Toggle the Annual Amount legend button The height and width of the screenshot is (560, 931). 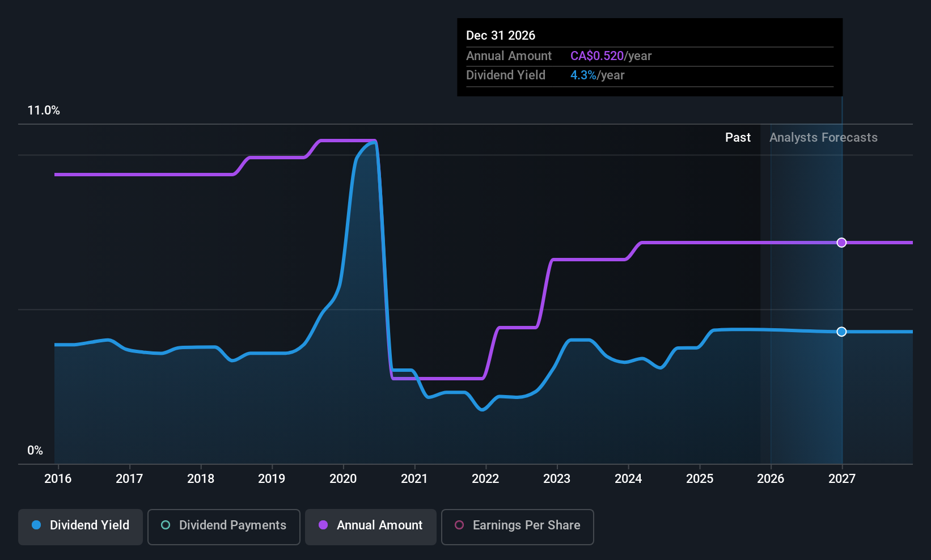tap(371, 527)
